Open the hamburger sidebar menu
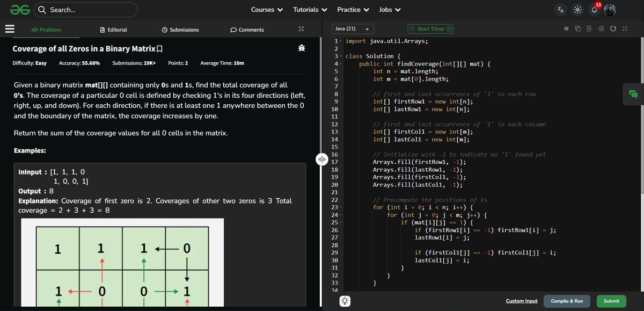Image resolution: width=644 pixels, height=311 pixels. [10, 29]
